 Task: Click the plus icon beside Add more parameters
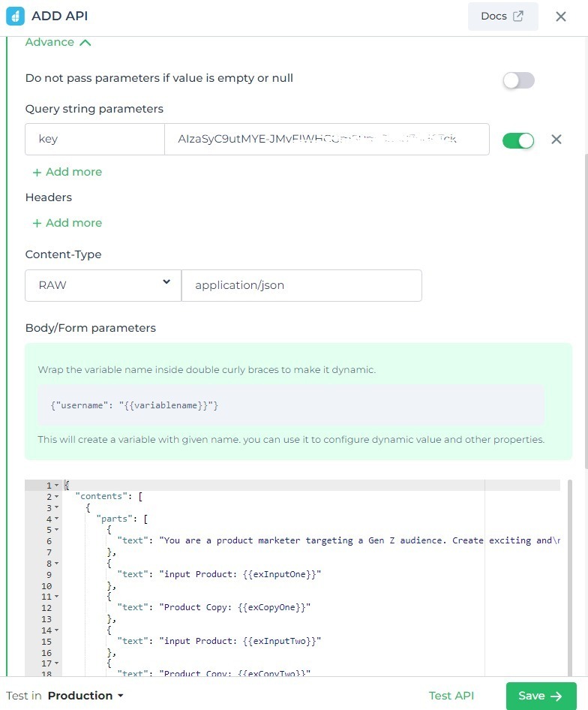[x=37, y=172]
